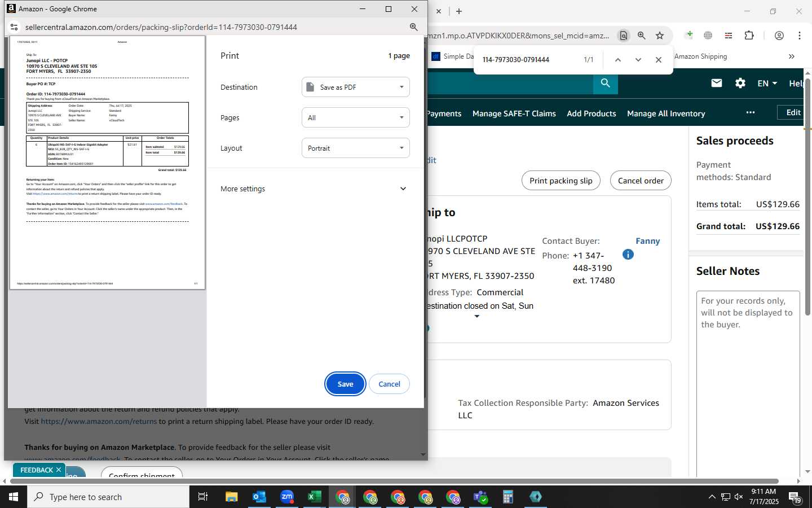The height and width of the screenshot is (508, 812).
Task: Click the red bars extension icon
Action: click(729, 36)
